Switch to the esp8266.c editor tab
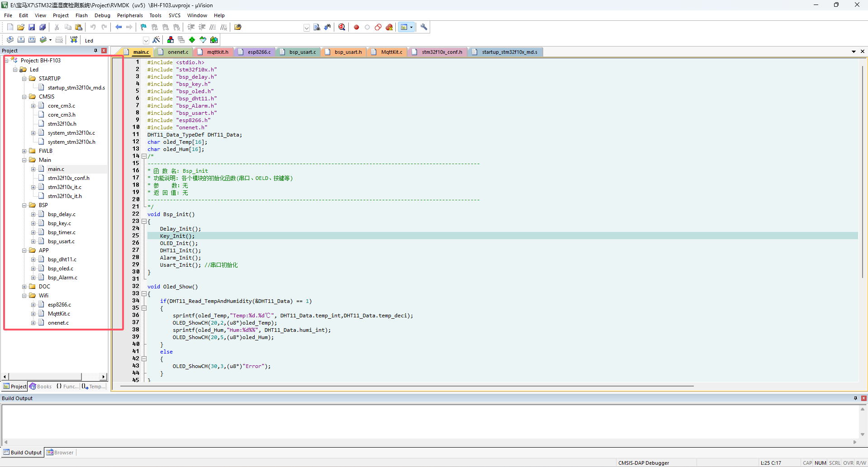This screenshot has height=467, width=868. point(259,52)
